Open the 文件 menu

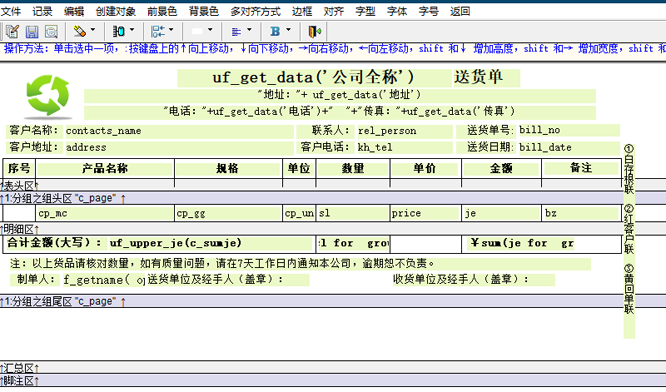click(11, 11)
